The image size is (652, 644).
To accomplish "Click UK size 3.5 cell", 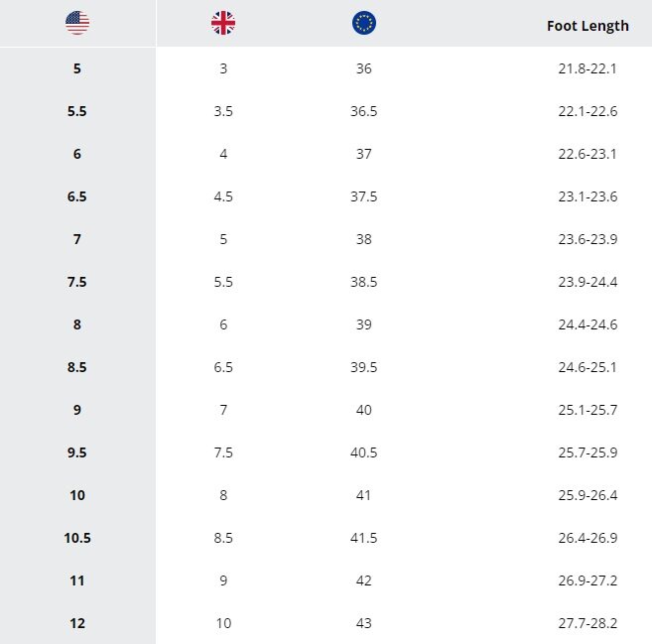I will [x=223, y=111].
